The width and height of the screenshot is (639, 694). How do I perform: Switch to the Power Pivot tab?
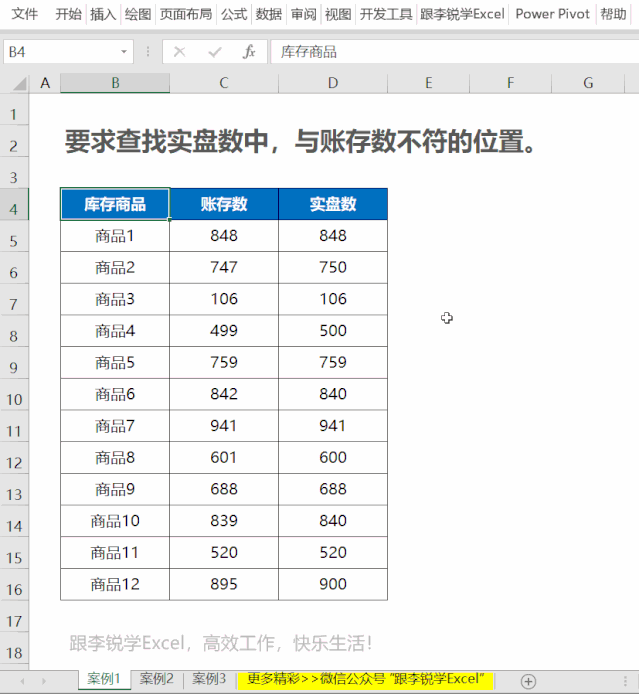[553, 14]
